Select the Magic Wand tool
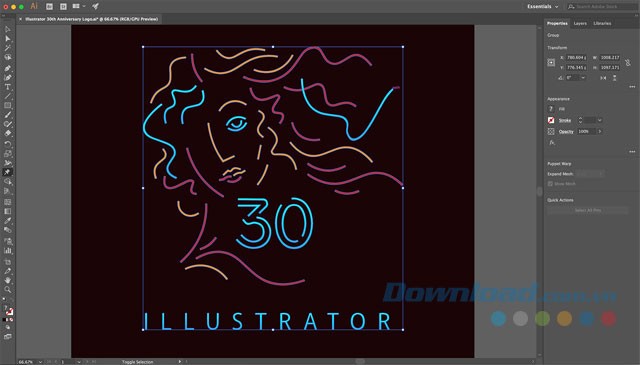The height and width of the screenshot is (365, 640). tap(7, 48)
